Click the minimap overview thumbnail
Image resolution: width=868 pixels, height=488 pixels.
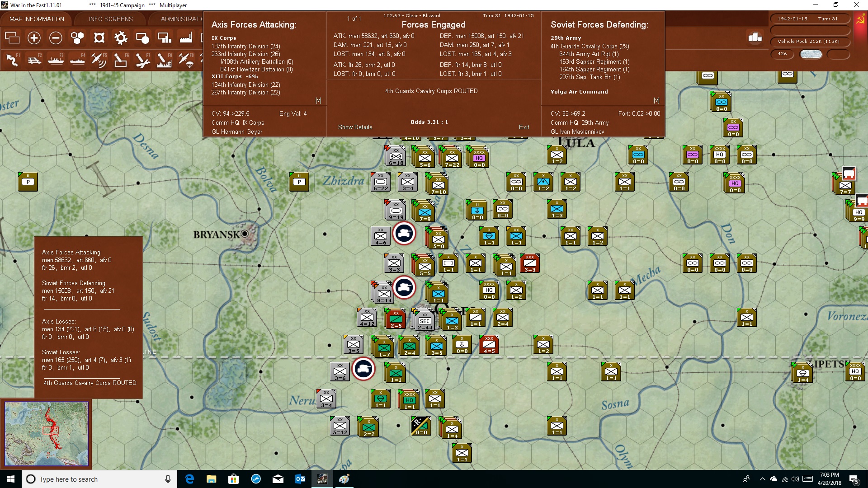click(46, 434)
